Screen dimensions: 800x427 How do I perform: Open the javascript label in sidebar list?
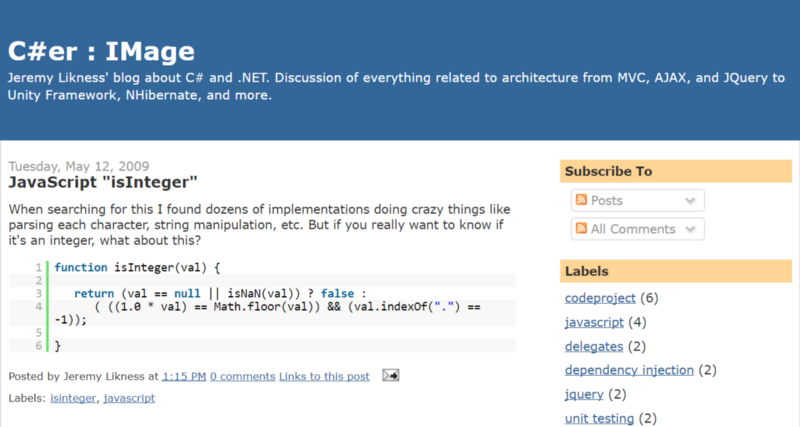[594, 322]
